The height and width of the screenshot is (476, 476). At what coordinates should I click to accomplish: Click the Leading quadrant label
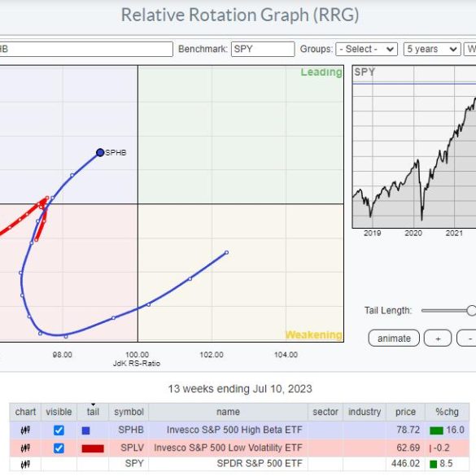(x=321, y=72)
